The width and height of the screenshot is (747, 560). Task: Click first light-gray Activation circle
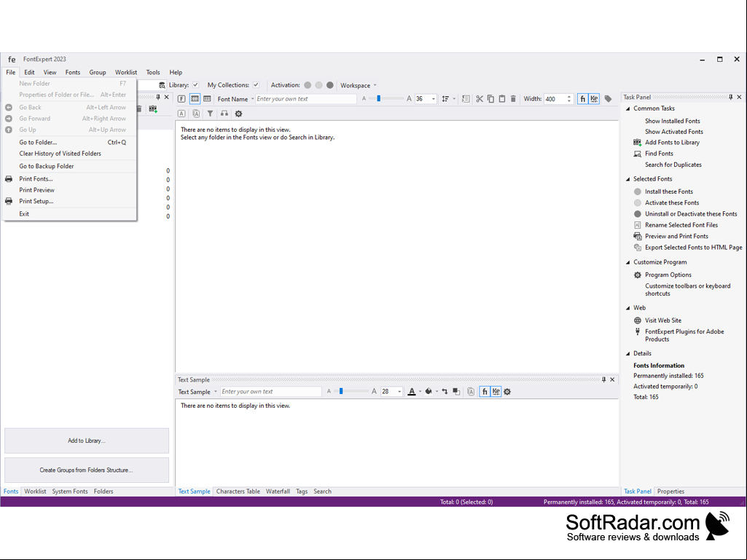click(x=308, y=84)
